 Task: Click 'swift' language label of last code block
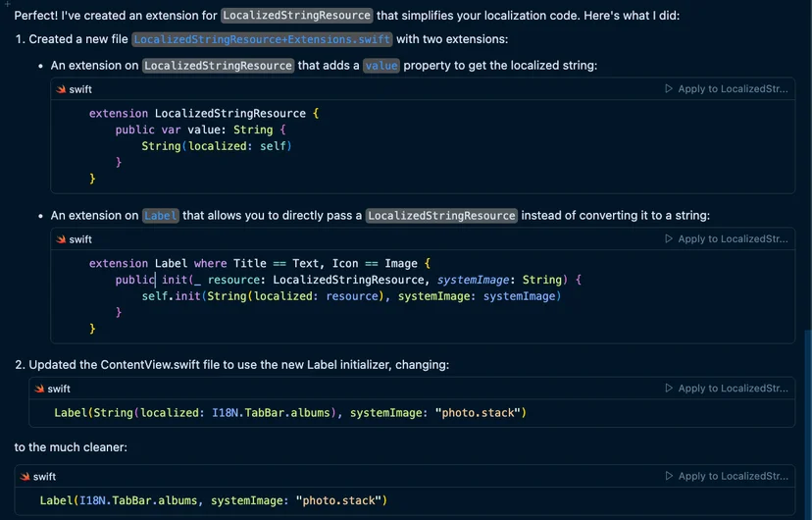(x=44, y=477)
